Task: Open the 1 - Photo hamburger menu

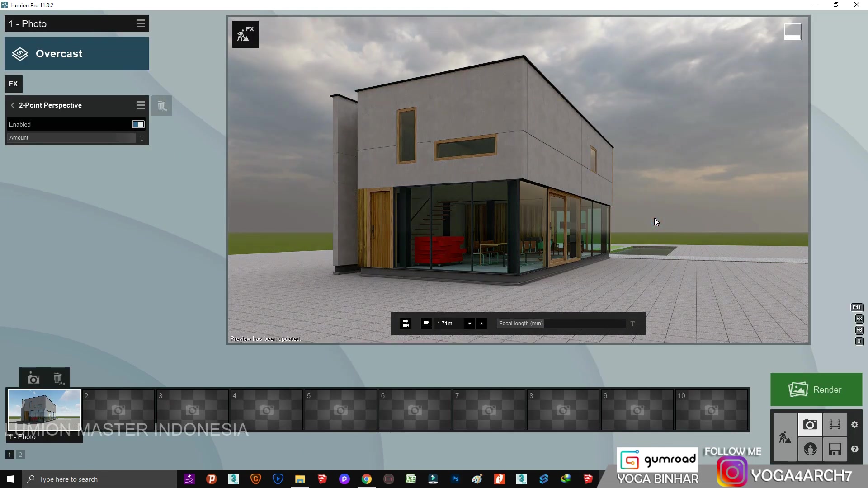Action: click(141, 23)
